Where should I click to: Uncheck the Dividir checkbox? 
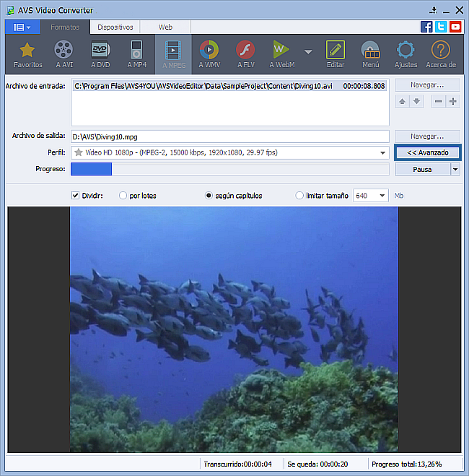(x=76, y=195)
